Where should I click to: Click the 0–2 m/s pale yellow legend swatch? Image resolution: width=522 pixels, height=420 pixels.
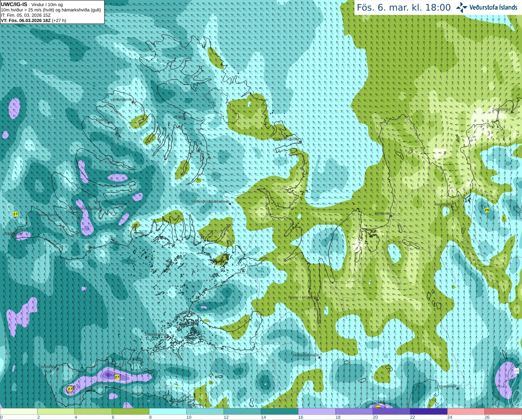point(19,411)
